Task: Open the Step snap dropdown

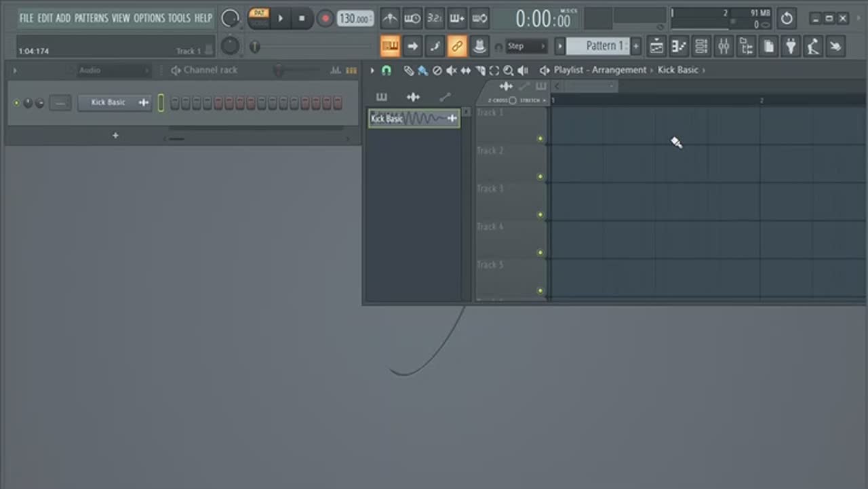Action: point(527,46)
